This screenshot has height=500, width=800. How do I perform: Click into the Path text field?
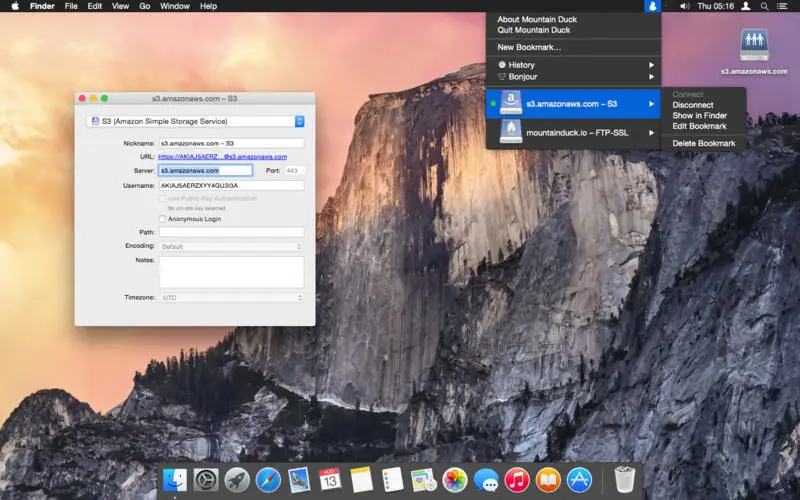(231, 232)
